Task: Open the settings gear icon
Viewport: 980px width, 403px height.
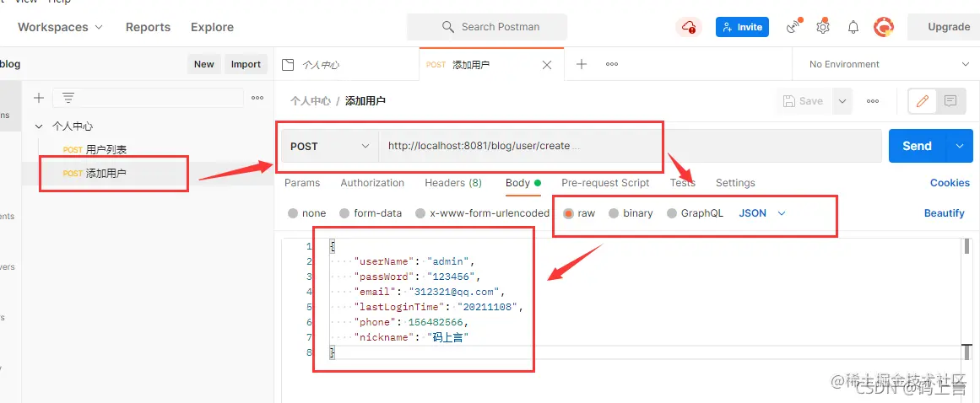Action: 823,27
